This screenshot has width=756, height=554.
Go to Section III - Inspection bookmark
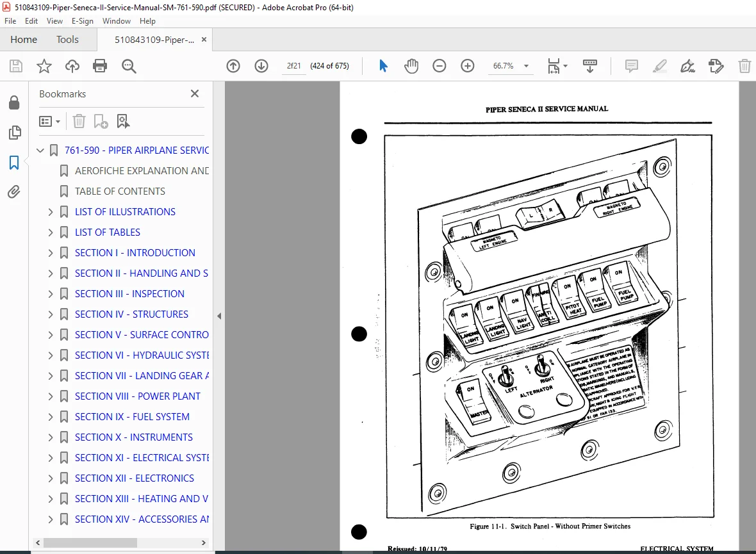129,293
